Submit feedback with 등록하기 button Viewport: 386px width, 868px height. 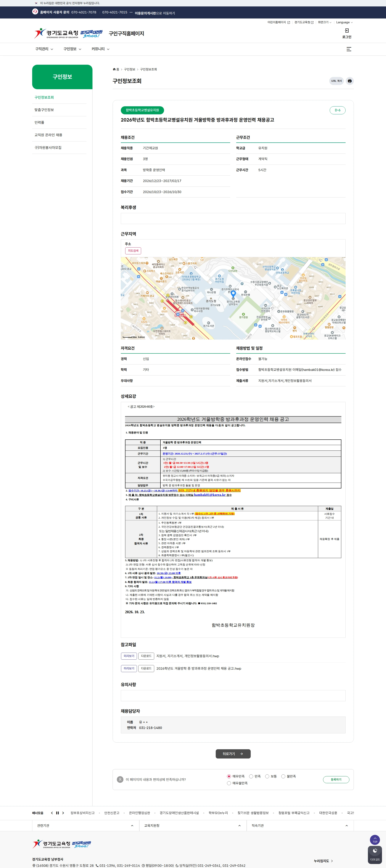[336, 779]
